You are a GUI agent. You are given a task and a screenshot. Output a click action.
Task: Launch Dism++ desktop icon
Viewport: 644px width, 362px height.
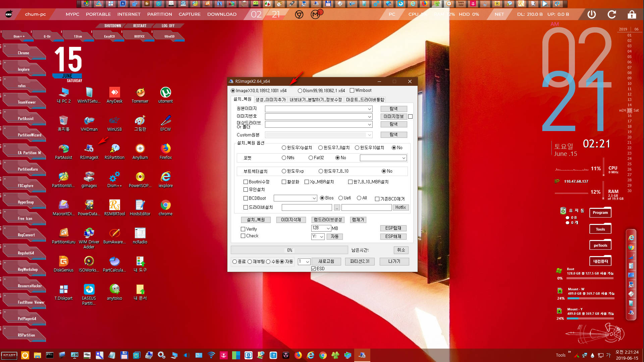pyautogui.click(x=114, y=179)
